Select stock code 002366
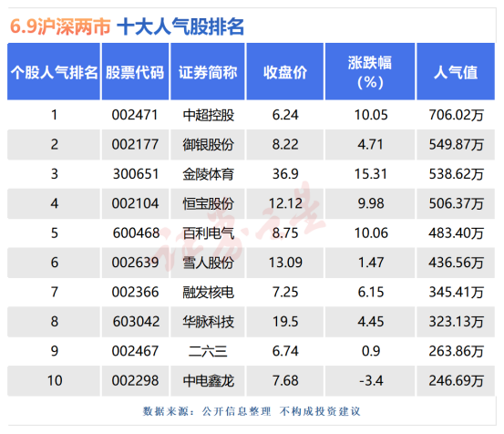Viewport: 504px width, 434px height. point(135,293)
